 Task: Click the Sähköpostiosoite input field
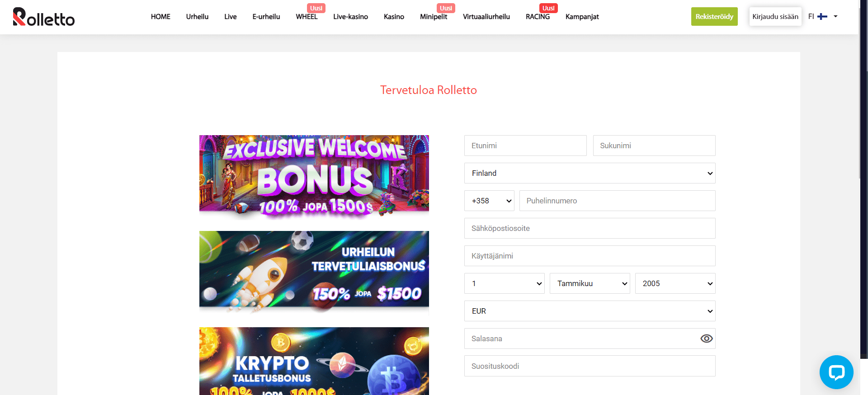590,228
